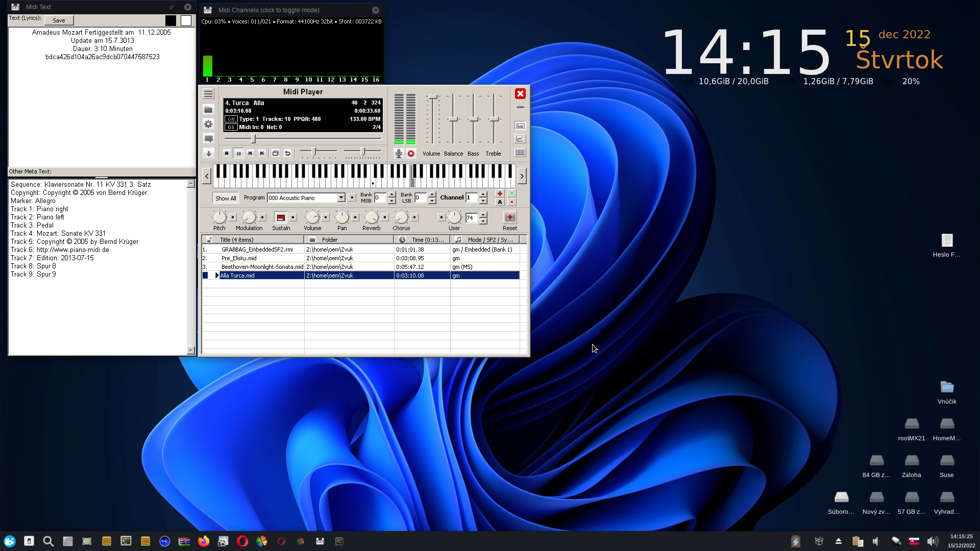Viewport: 980px width, 551px height.
Task: Click the Reset controllers icon
Action: click(509, 217)
